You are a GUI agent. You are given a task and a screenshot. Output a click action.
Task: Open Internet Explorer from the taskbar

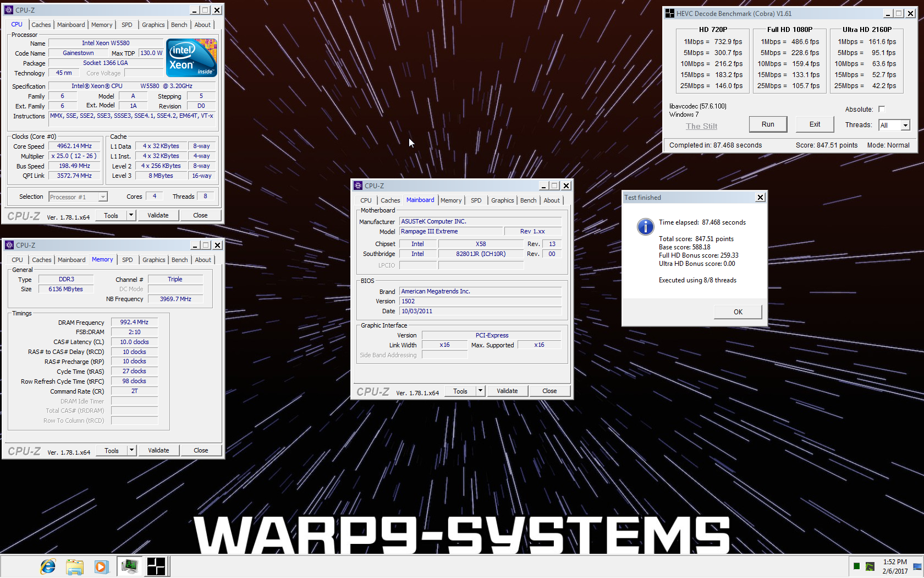pyautogui.click(x=48, y=566)
